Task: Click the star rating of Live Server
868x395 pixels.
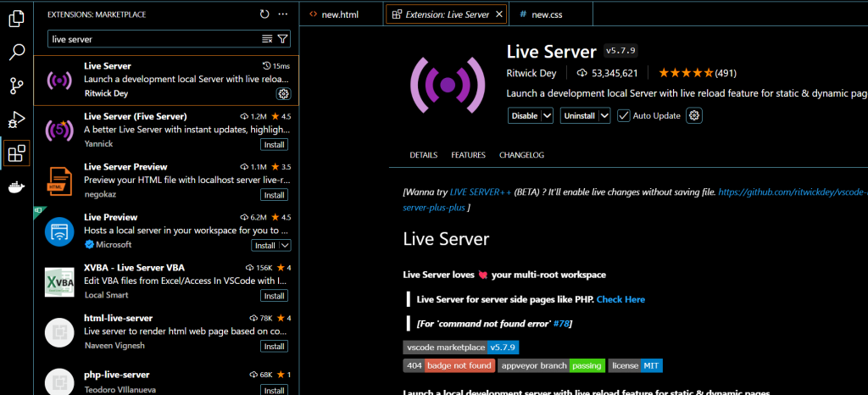Action: (x=685, y=73)
